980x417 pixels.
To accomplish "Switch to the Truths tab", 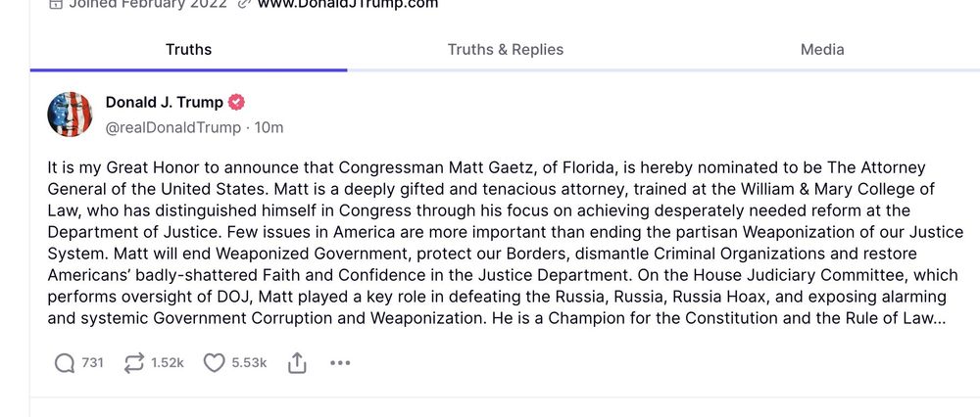I will [188, 49].
